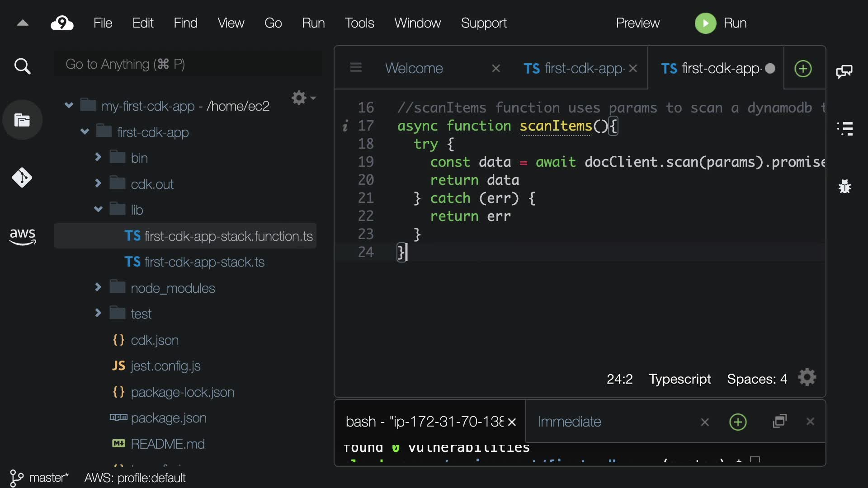868x488 pixels.
Task: Expand the bin folder
Action: 98,157
